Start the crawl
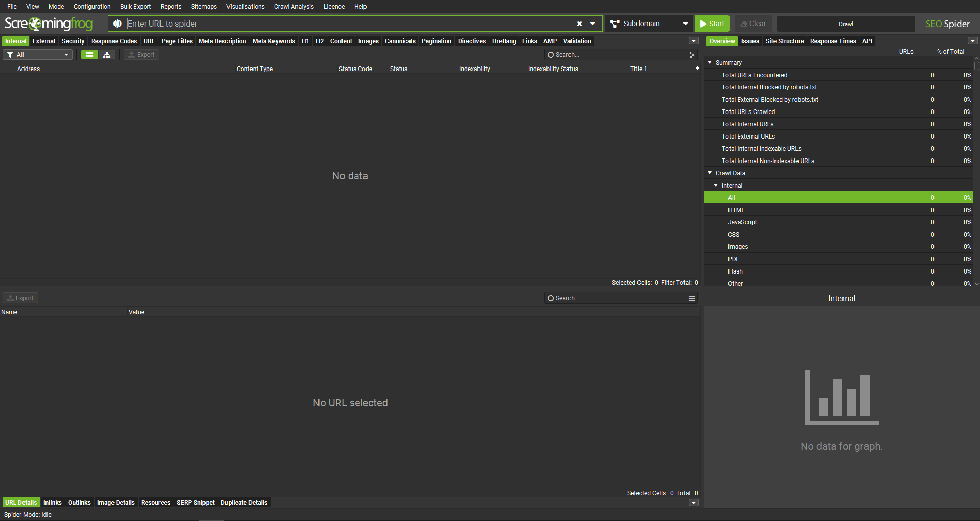 click(712, 24)
